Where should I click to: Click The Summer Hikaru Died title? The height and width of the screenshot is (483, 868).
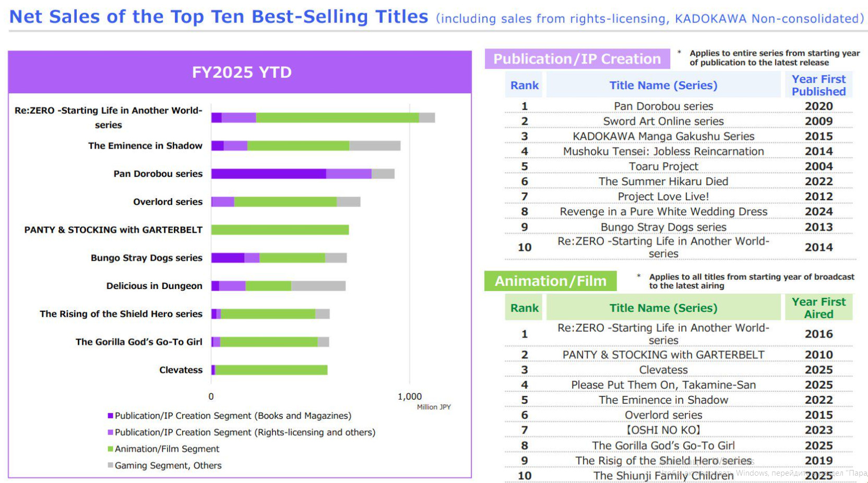click(663, 182)
